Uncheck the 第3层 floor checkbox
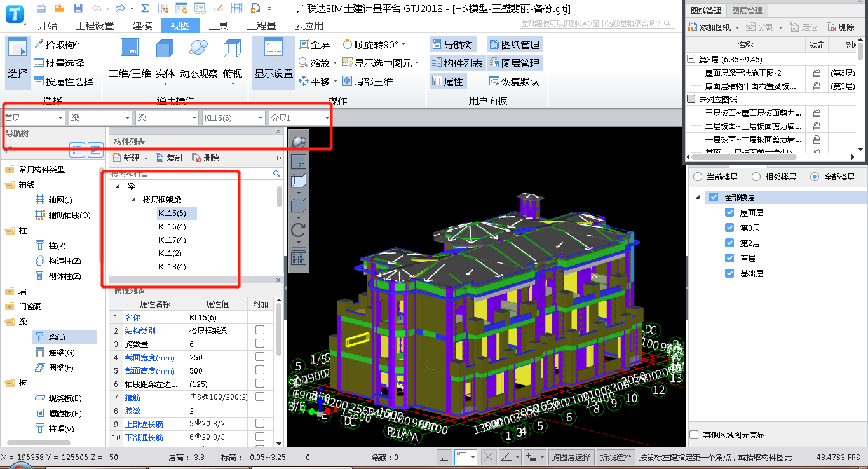The image size is (868, 469). pyautogui.click(x=729, y=228)
